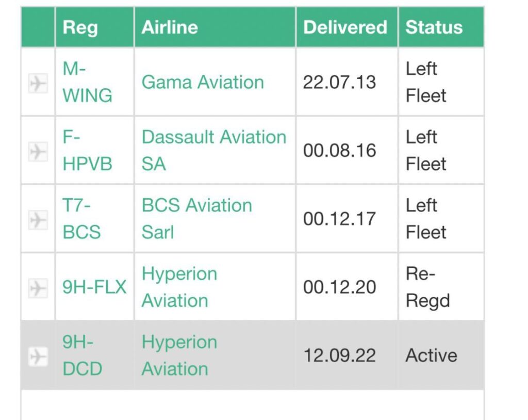Click the airplane icon beside F-HPVB

pyautogui.click(x=38, y=151)
